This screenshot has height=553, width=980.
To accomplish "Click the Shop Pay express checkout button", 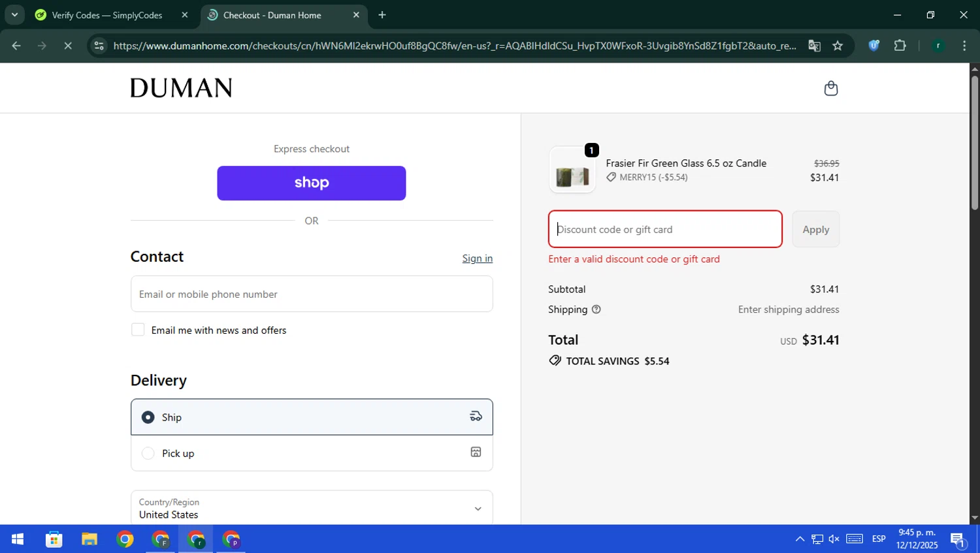I will click(312, 183).
